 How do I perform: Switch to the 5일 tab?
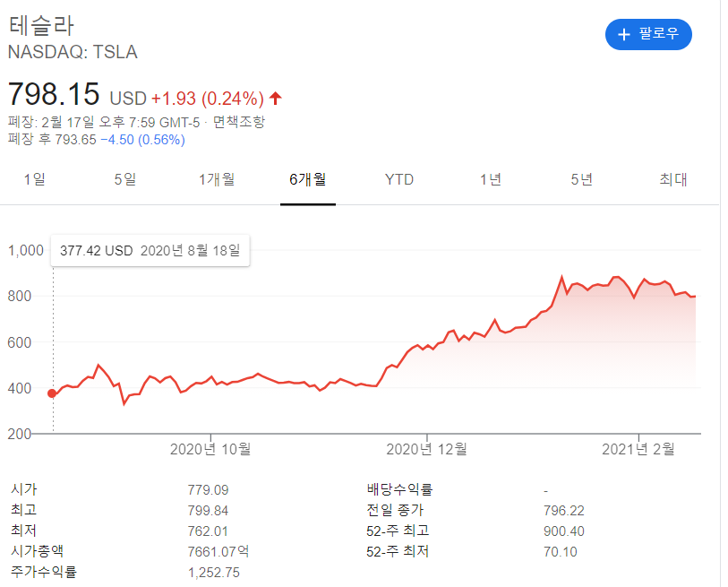click(x=125, y=179)
